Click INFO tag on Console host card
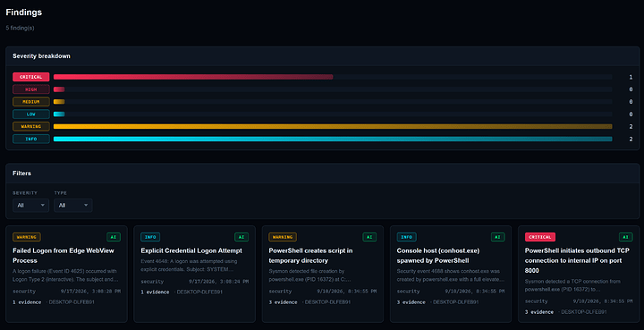 point(407,237)
